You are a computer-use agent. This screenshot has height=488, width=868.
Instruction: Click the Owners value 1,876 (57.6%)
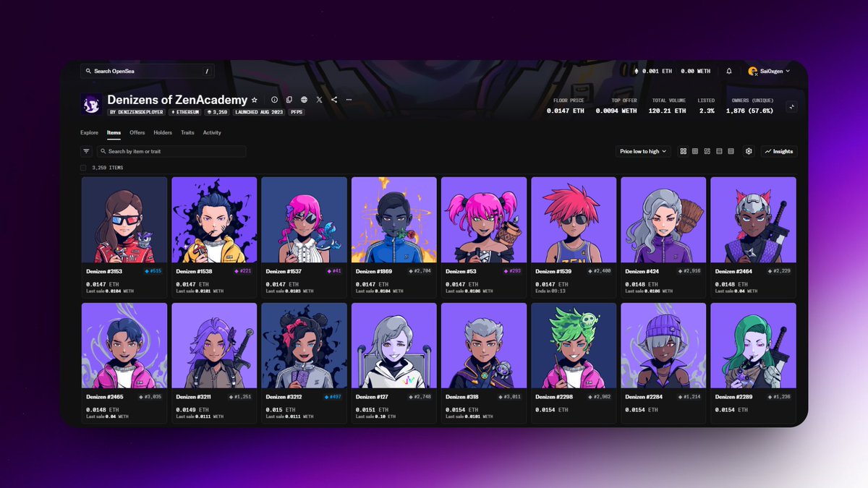(x=749, y=111)
